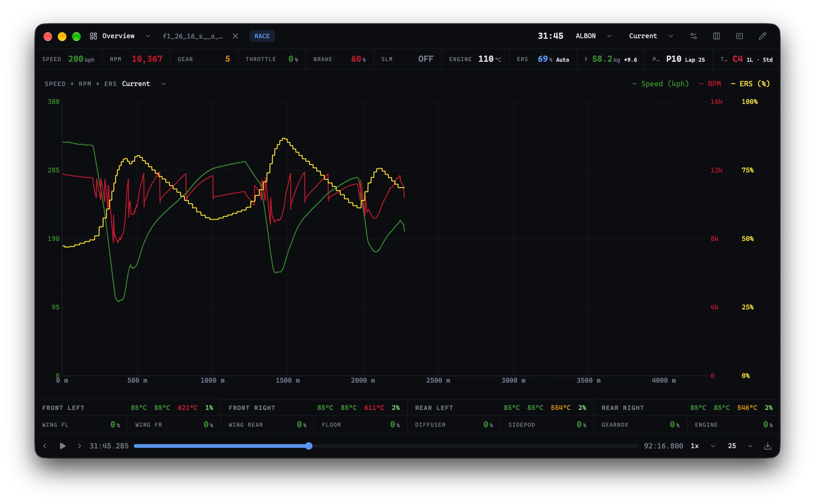Image resolution: width=815 pixels, height=504 pixels.
Task: Click the 2000 m axis label
Action: point(363,380)
